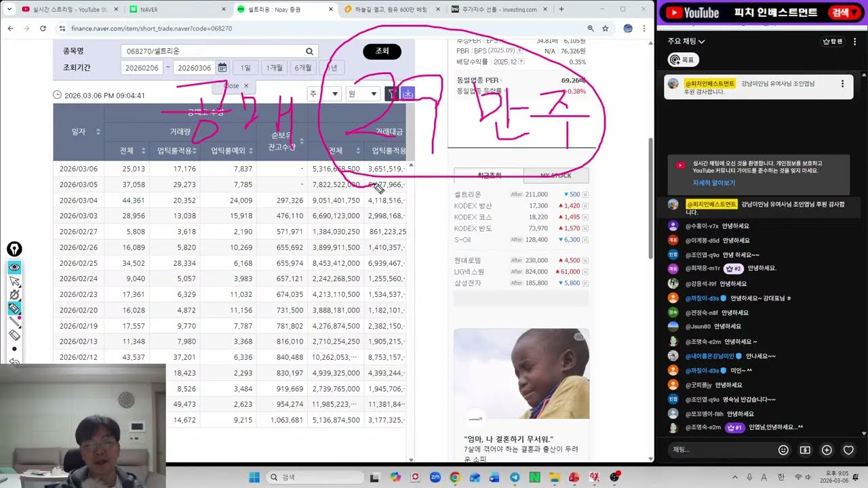Select the MY STOCK tab

[556, 176]
